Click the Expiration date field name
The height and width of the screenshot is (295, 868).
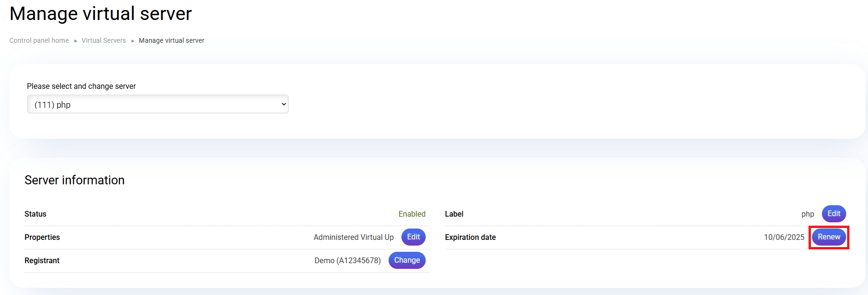(x=470, y=238)
